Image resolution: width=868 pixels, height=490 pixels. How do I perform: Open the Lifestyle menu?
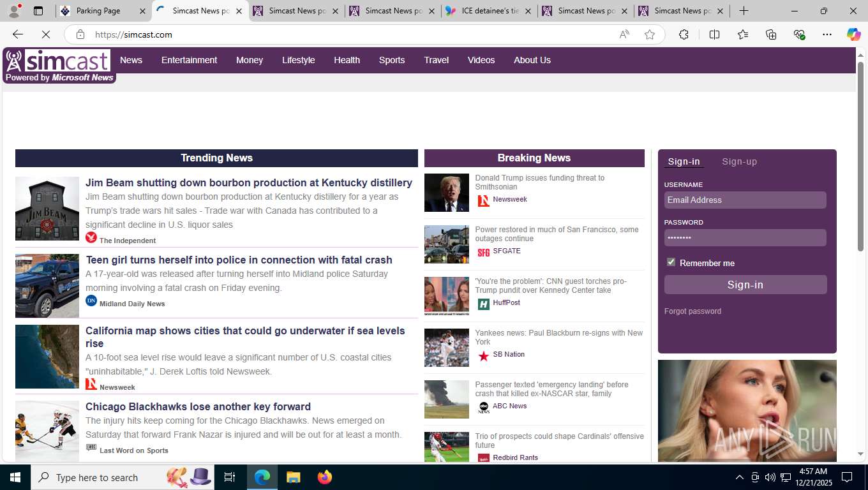(x=298, y=60)
